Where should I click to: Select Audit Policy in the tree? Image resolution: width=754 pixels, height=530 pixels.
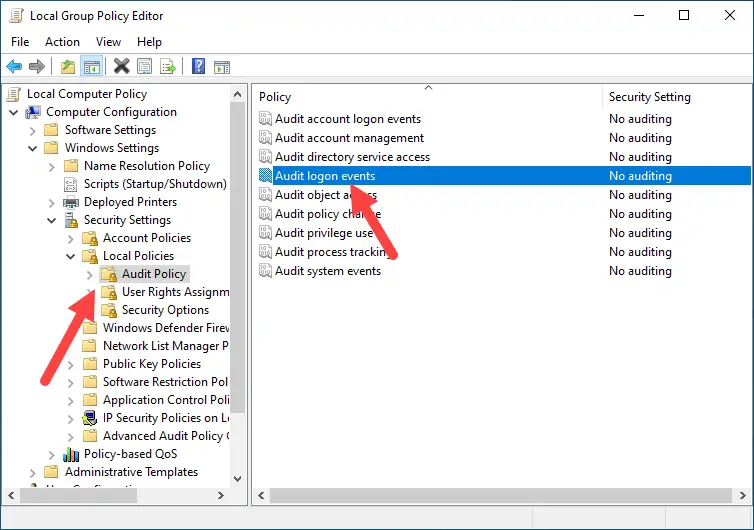[x=154, y=274]
